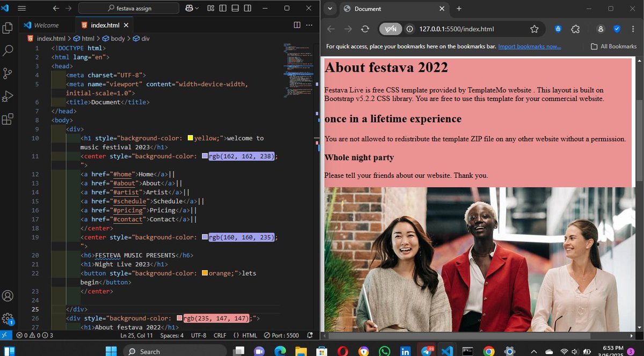The image size is (644, 356).
Task: Open the rgb(162, 162, 238) color swatch
Action: [x=204, y=157]
